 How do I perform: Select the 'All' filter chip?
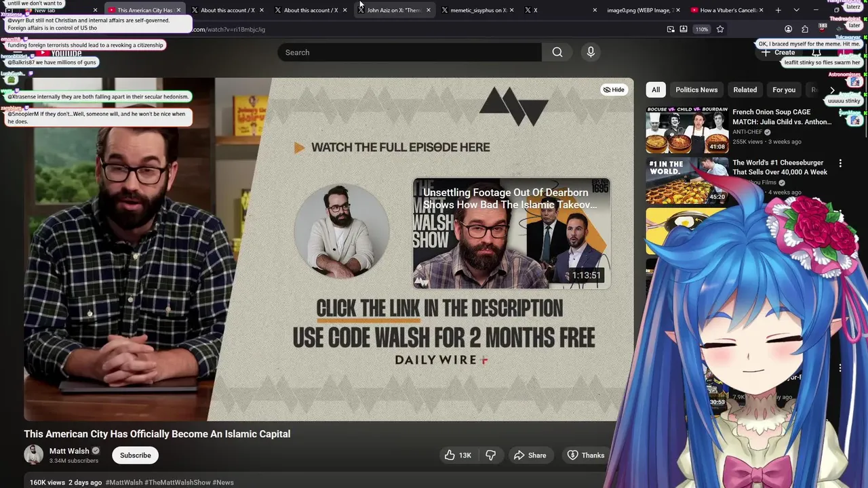(x=656, y=89)
